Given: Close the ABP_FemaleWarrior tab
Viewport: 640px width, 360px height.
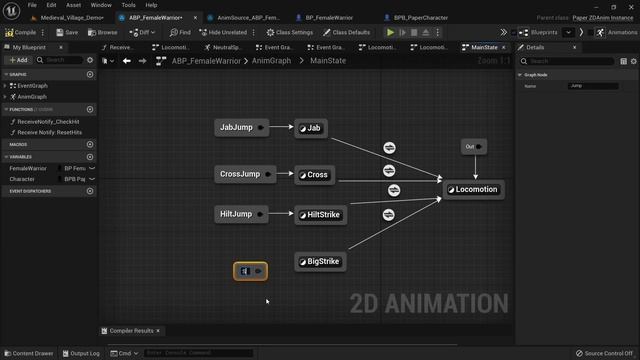Looking at the screenshot, I should [x=195, y=18].
